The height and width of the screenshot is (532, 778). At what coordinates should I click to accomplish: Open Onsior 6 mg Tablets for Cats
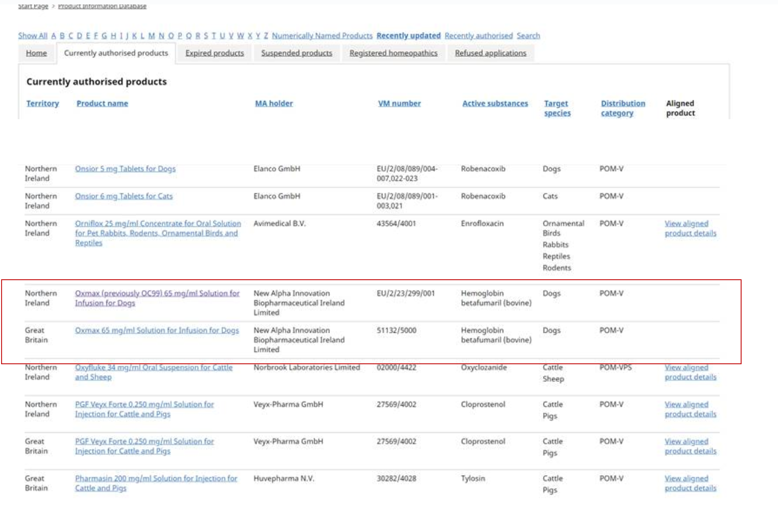click(124, 196)
